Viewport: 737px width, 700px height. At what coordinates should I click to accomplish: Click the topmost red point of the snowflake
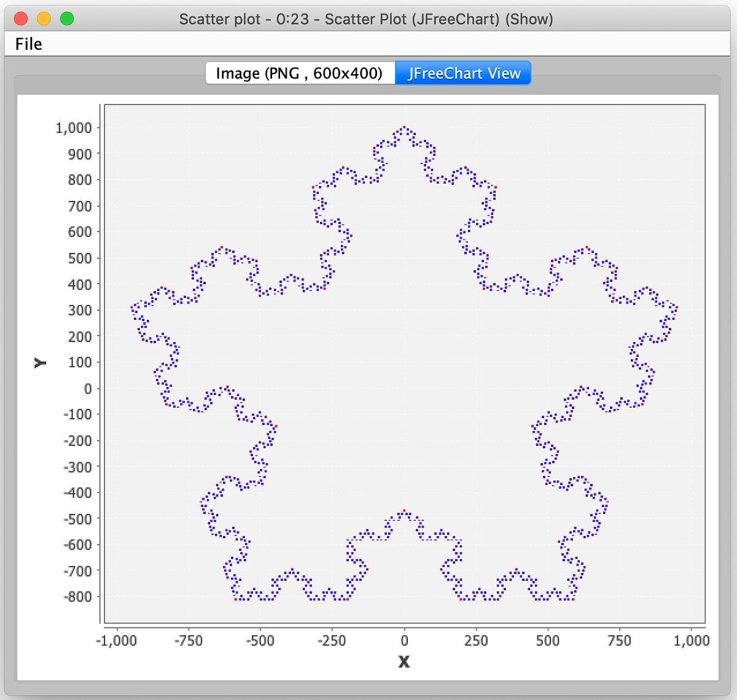404,126
